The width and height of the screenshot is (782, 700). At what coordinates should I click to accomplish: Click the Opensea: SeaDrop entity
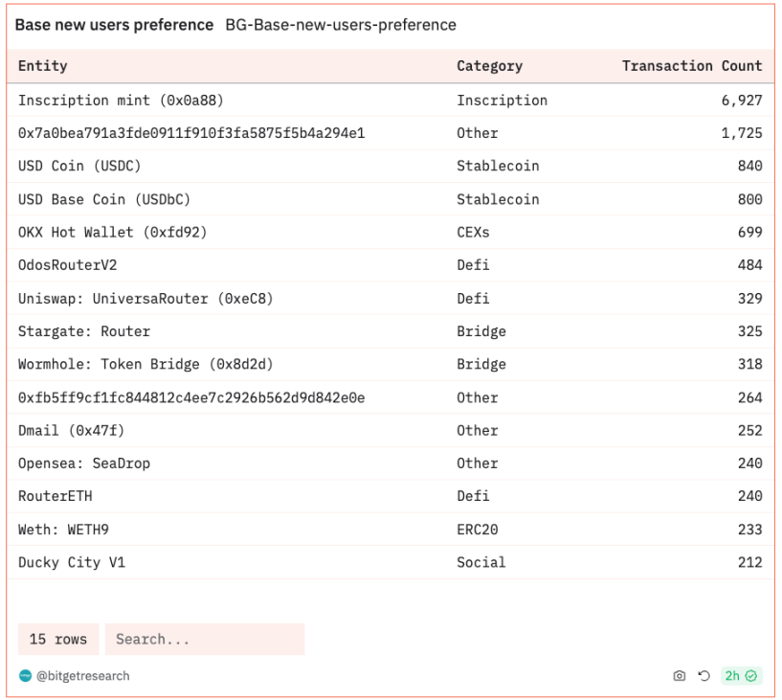coord(84,463)
